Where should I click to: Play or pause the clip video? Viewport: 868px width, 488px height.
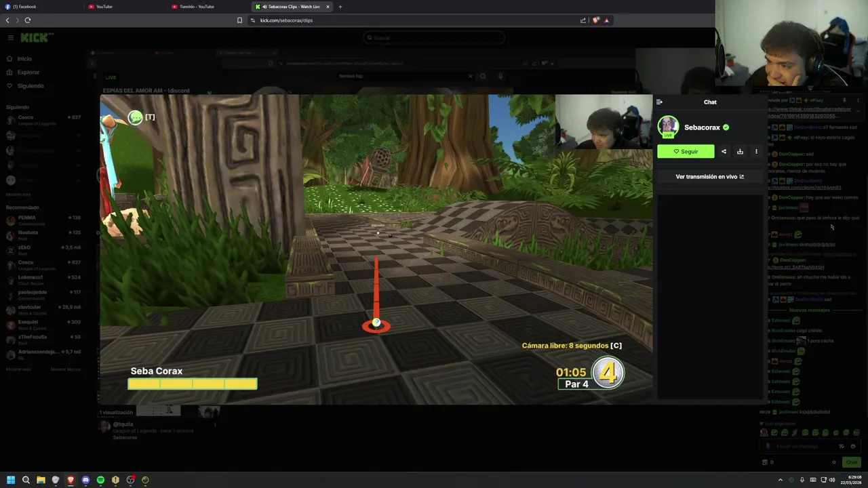click(376, 249)
